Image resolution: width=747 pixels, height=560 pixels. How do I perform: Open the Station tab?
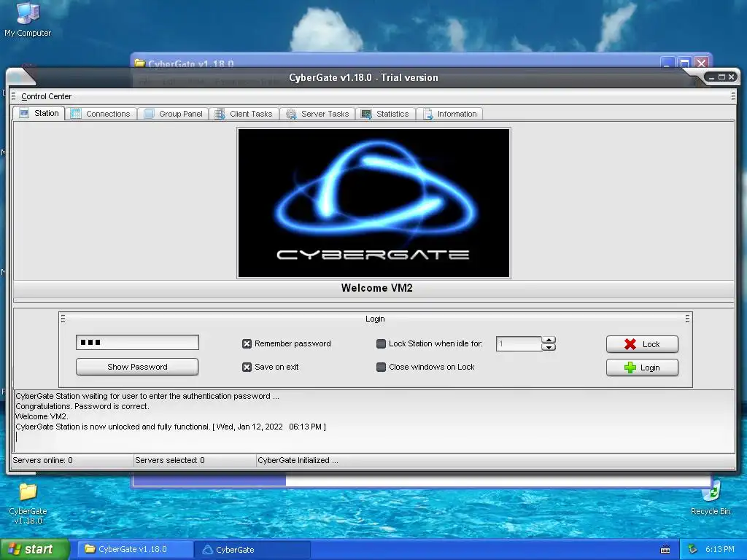click(x=39, y=113)
